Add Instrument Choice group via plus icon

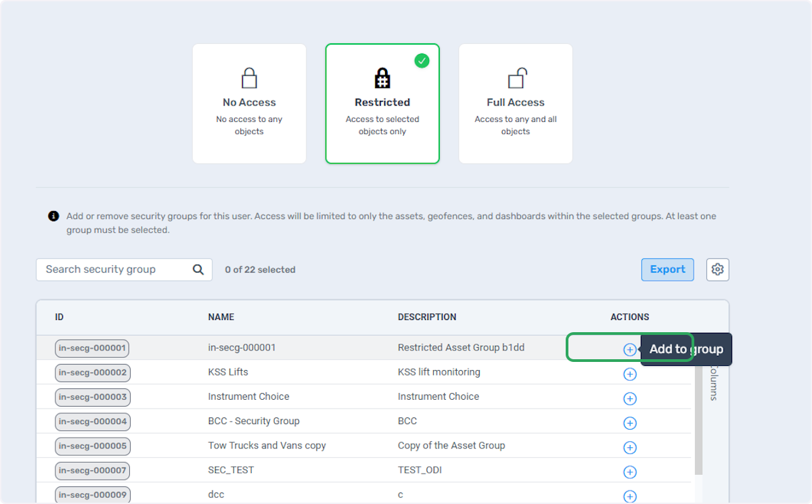[629, 398]
